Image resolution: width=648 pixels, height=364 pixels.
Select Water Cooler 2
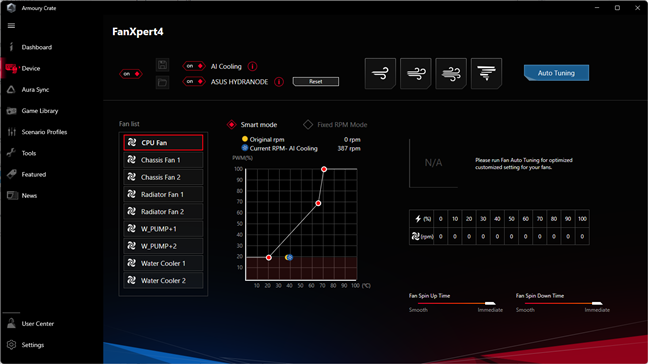tap(163, 281)
